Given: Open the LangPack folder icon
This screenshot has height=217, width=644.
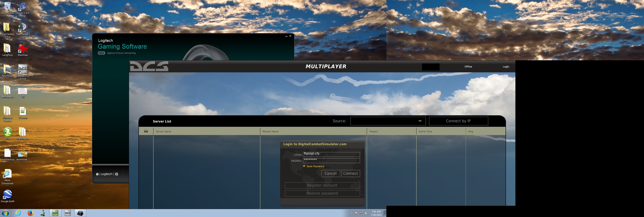Looking at the screenshot, I should [x=7, y=50].
